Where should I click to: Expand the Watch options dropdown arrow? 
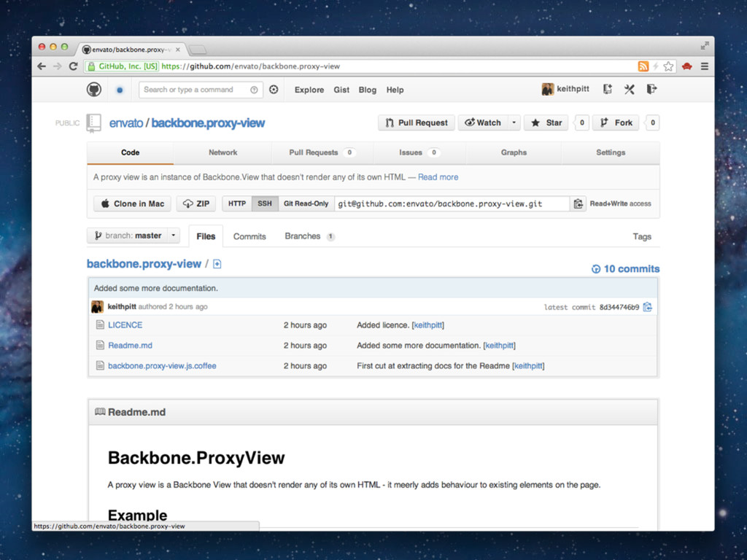(x=514, y=122)
